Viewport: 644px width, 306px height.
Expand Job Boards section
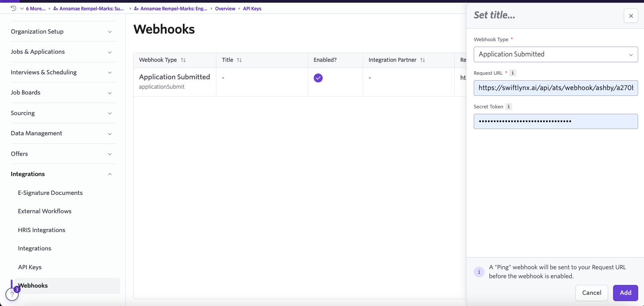coord(63,92)
